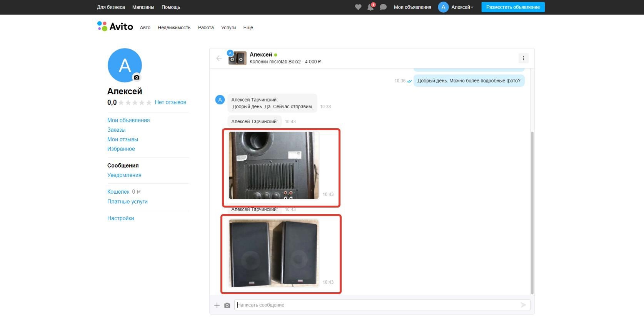Open notifications bell with red badge
The image size is (644, 320).
coord(370,7)
